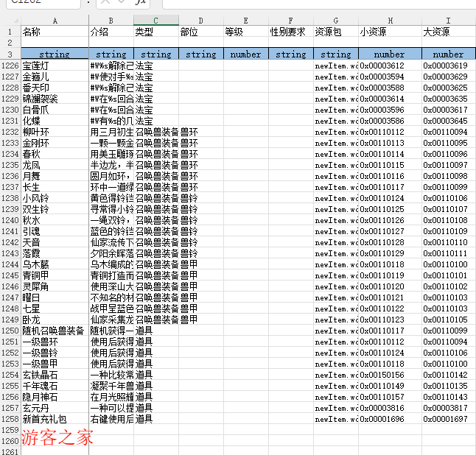Select row 1226 header
Image resolution: width=476 pixels, height=455 pixels.
pyautogui.click(x=10, y=66)
